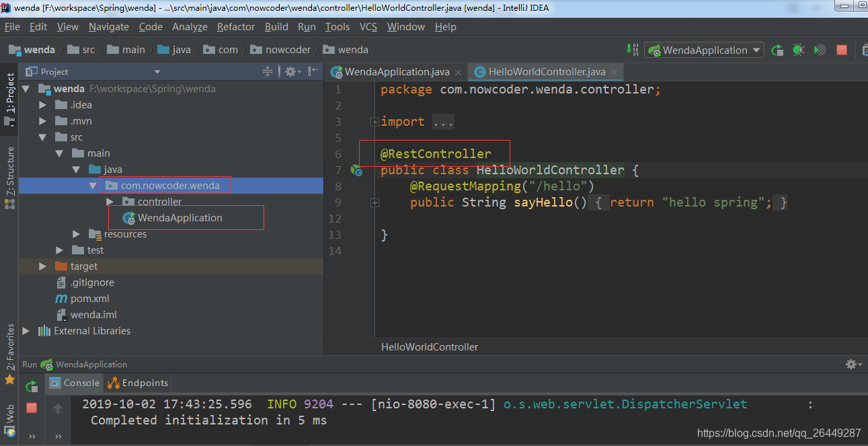Start WendaApplication in debug mode
The width and height of the screenshot is (868, 446).
797,50
